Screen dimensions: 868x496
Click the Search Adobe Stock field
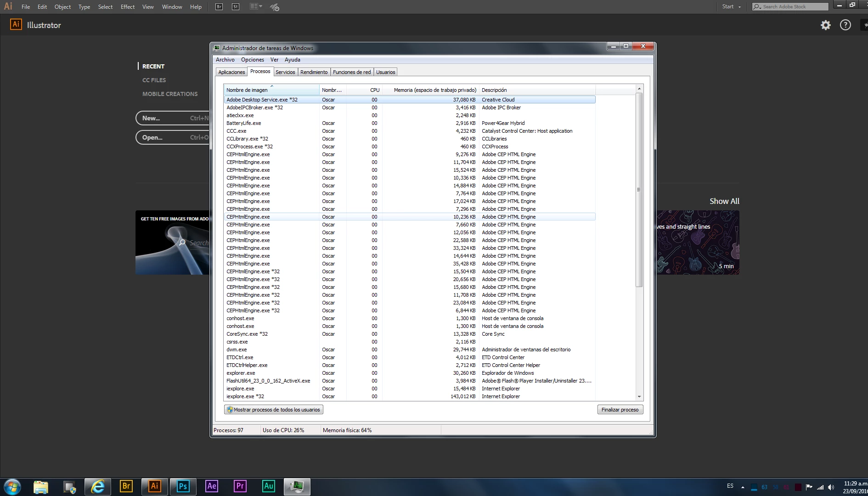[x=790, y=7]
